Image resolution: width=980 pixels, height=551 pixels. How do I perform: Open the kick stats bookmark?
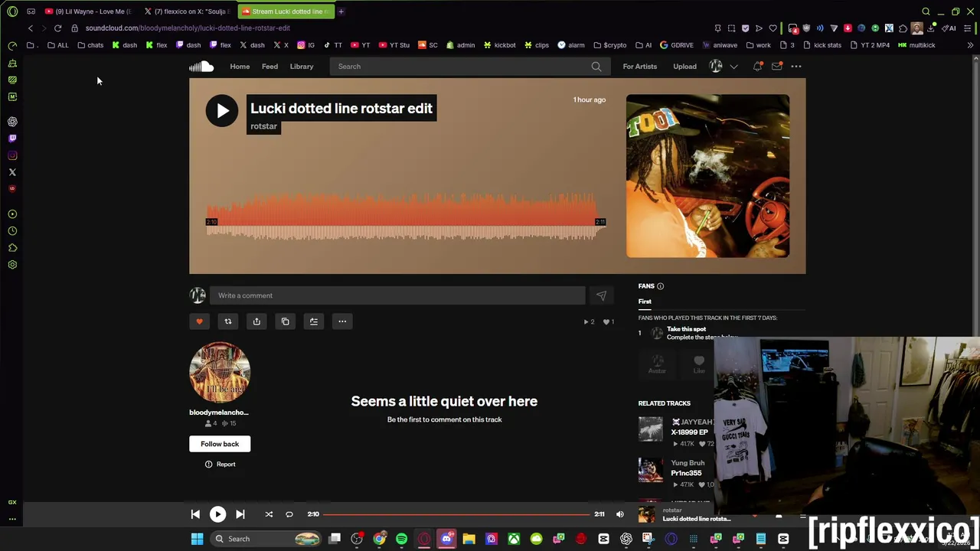coord(822,45)
